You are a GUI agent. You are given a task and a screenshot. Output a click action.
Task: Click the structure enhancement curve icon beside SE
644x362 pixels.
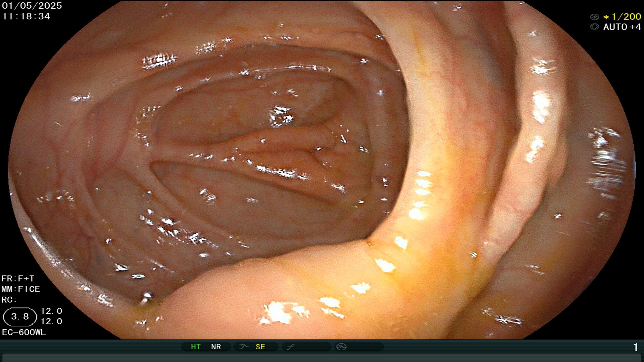click(244, 347)
